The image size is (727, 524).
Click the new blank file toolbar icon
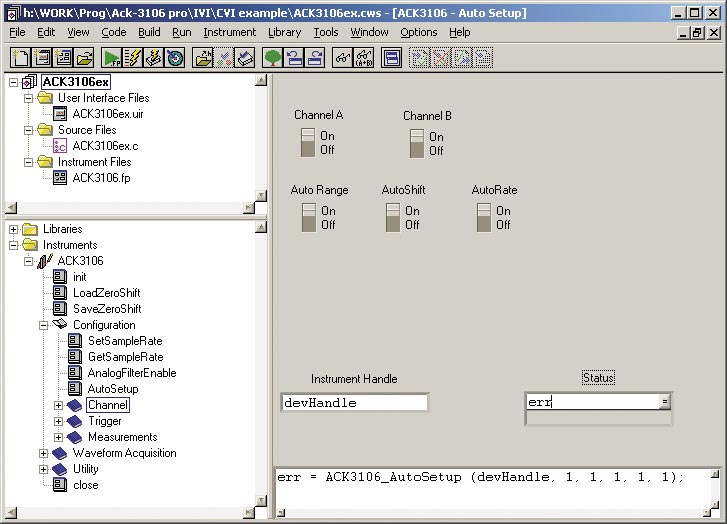pyautogui.click(x=19, y=58)
